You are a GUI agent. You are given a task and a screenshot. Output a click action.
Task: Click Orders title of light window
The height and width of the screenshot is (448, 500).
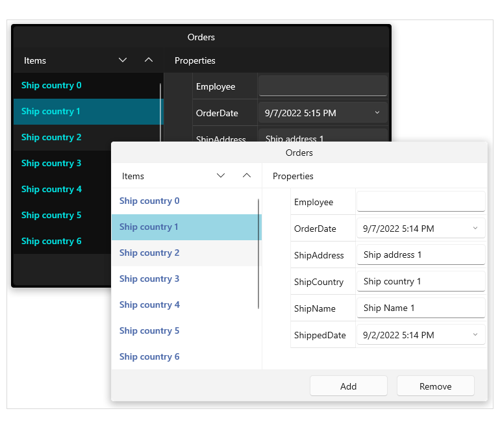(299, 153)
